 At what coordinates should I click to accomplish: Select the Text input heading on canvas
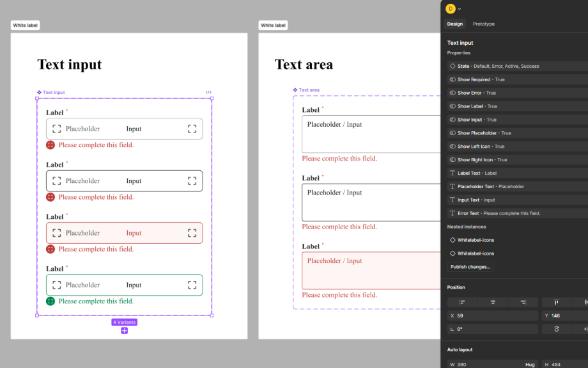70,65
